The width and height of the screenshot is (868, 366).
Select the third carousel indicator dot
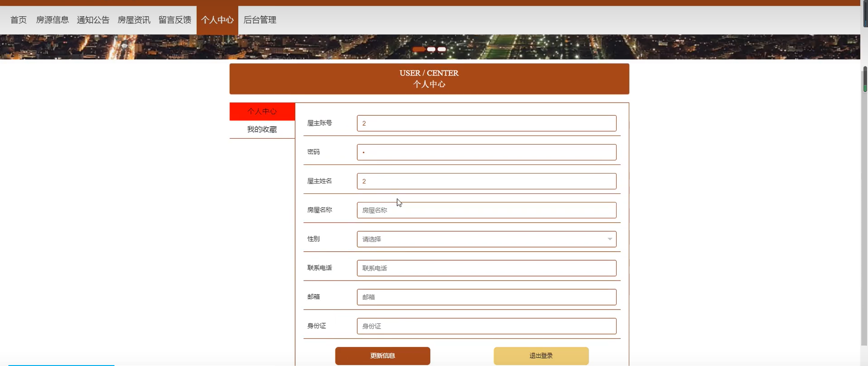pyautogui.click(x=442, y=49)
